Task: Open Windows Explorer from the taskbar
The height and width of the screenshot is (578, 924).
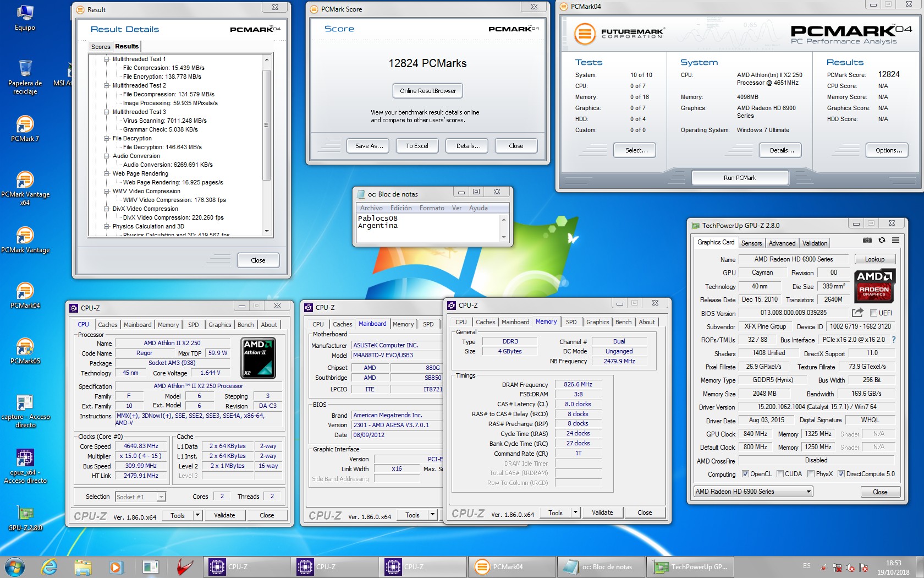Action: 82,566
